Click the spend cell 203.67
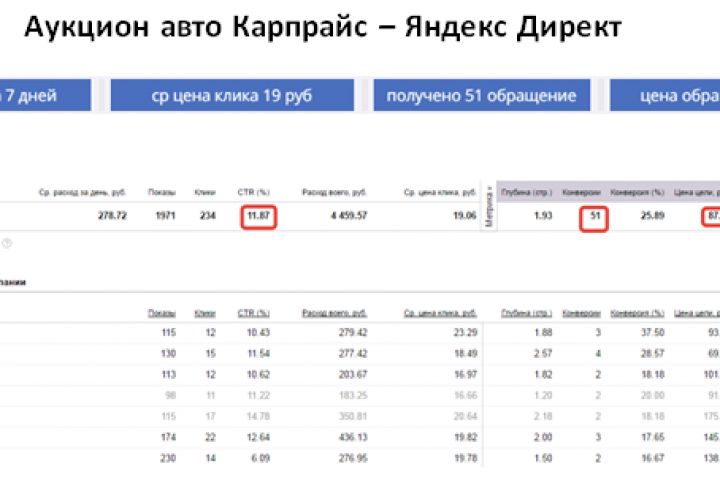720x480 pixels. [353, 374]
